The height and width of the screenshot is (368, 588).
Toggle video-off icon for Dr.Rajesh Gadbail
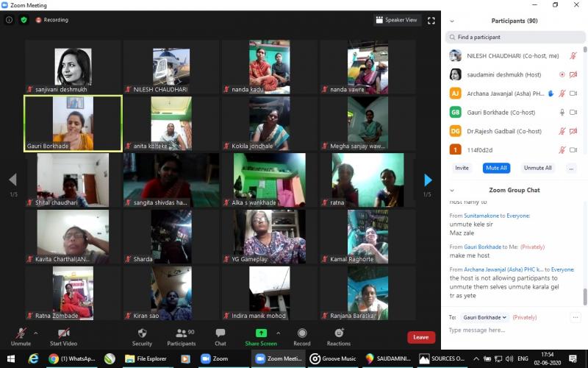(573, 131)
